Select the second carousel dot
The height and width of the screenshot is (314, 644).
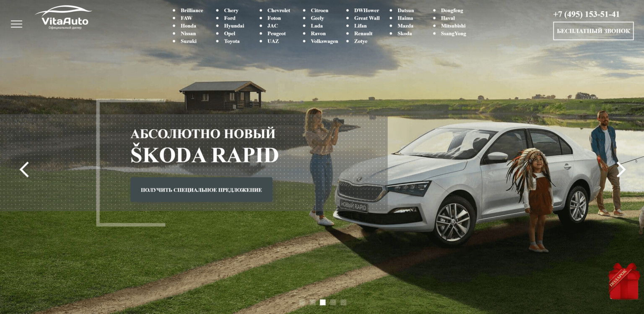312,302
